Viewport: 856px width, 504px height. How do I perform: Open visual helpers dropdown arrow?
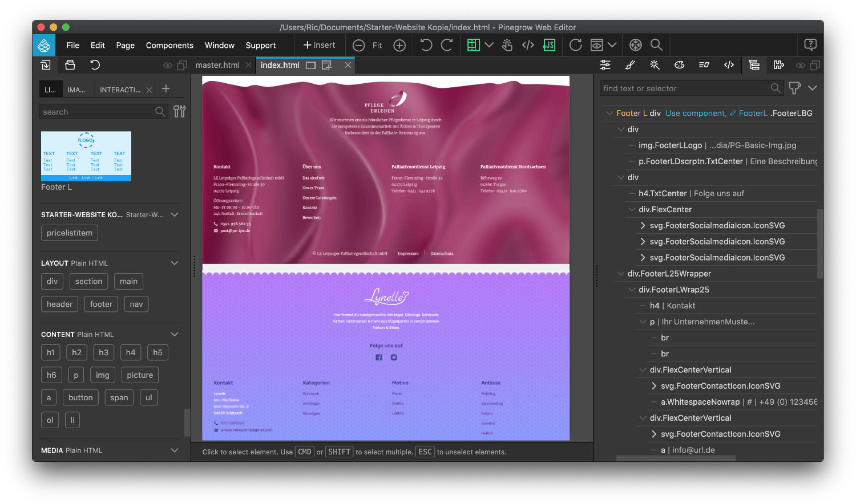(489, 45)
